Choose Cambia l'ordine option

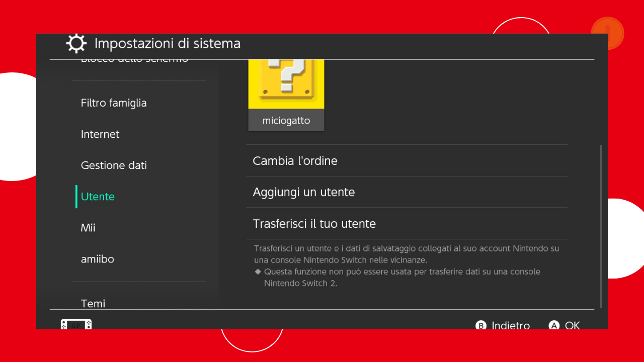click(x=407, y=161)
